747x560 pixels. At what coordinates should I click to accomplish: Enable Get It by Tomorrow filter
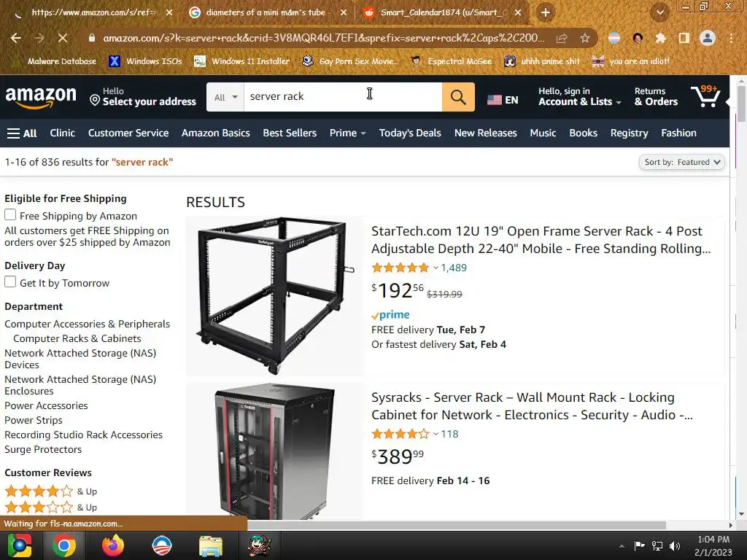pos(10,282)
